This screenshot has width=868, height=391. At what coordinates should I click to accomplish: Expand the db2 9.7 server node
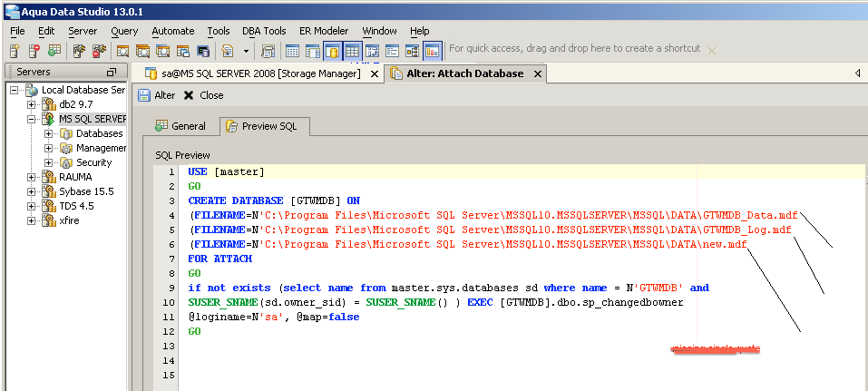32,104
